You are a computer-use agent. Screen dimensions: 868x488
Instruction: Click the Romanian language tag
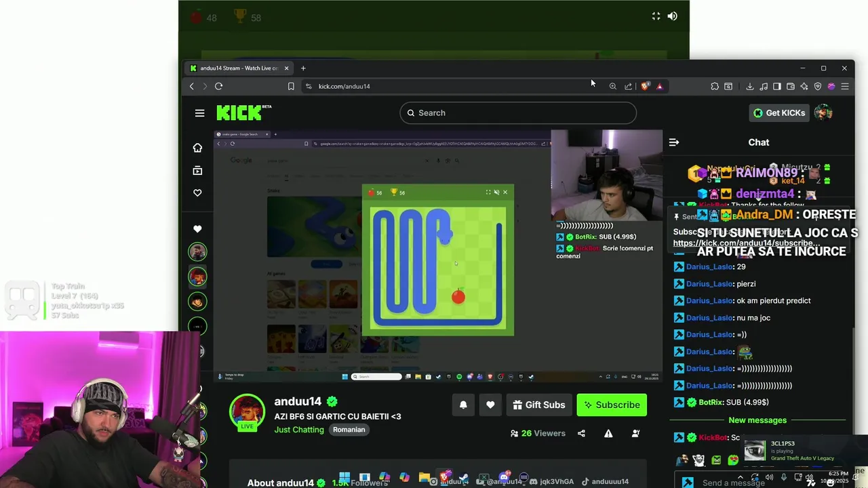pos(349,430)
